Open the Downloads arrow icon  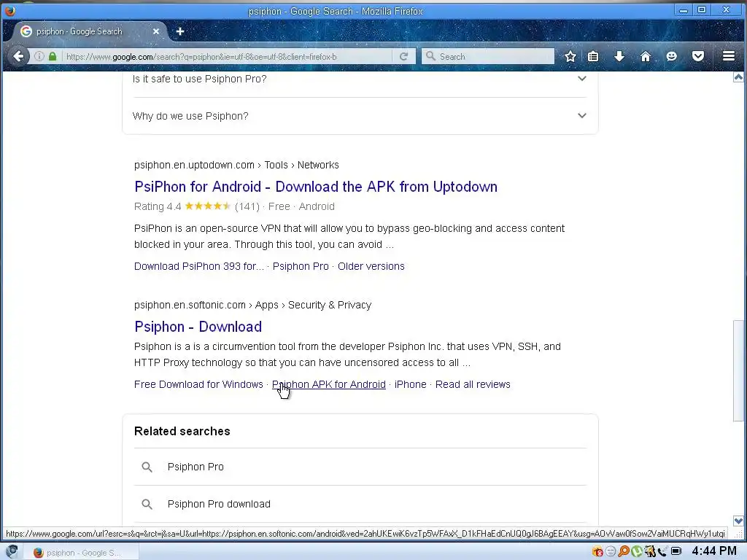click(619, 56)
